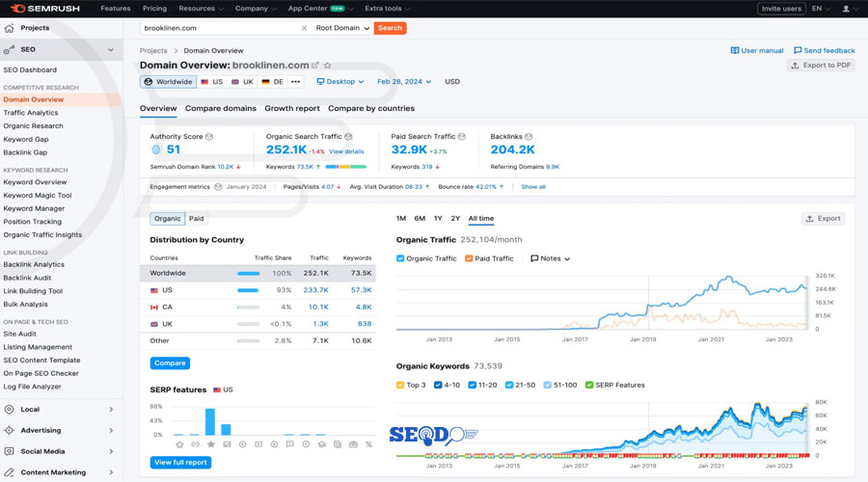The height and width of the screenshot is (482, 868).
Task: Click the star icon beside brooklinen.com title
Action: pyautogui.click(x=328, y=66)
